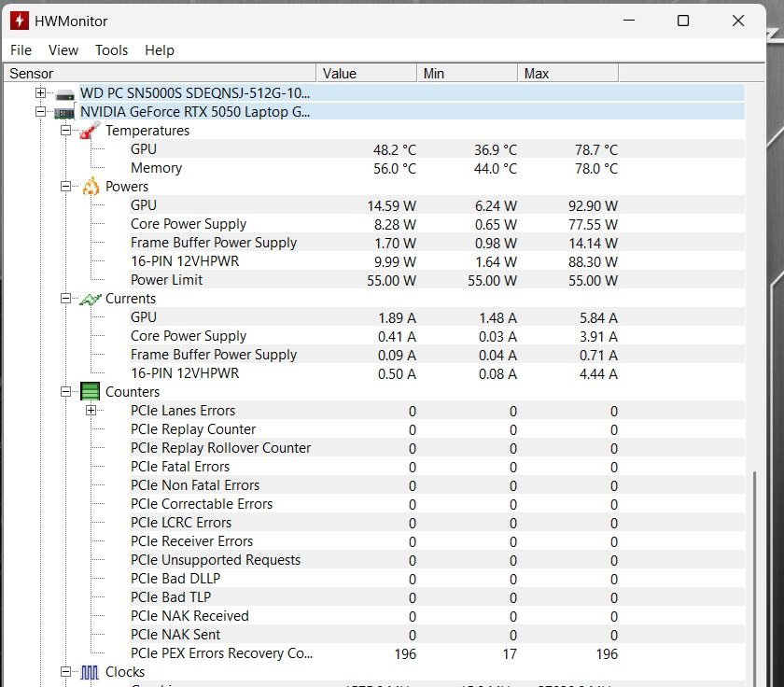Click the HWMonitor lightning bolt app icon
This screenshot has height=687, width=784.
(18, 20)
